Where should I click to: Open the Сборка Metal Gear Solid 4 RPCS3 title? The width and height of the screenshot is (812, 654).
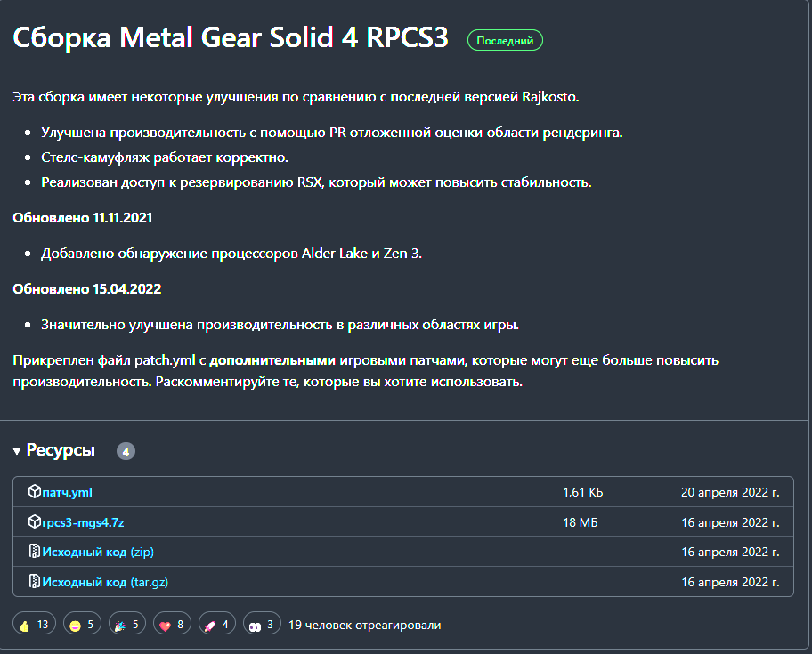[x=231, y=38]
